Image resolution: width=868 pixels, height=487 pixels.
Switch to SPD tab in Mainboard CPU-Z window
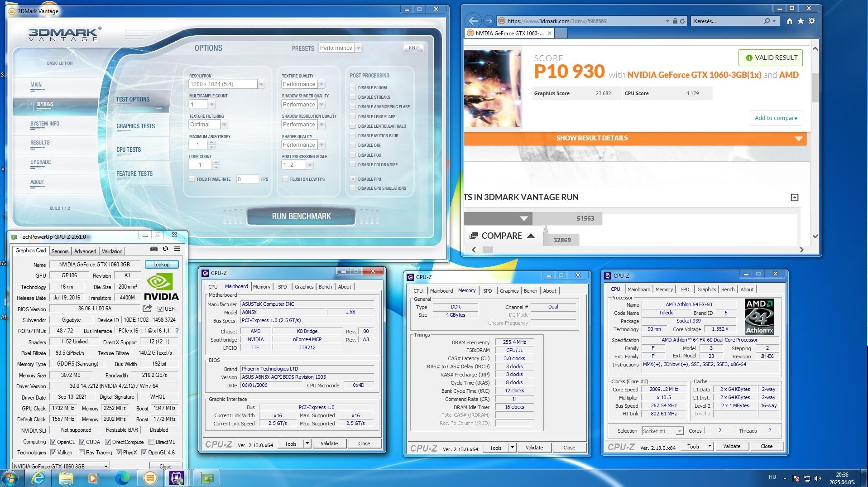click(282, 287)
